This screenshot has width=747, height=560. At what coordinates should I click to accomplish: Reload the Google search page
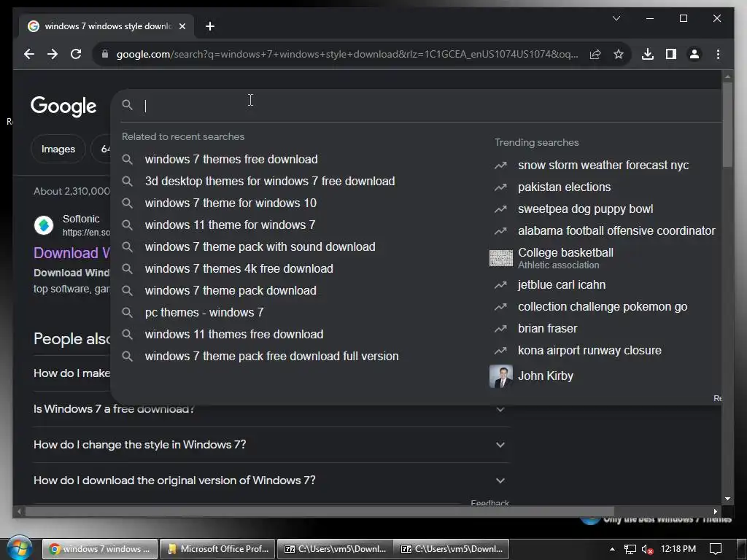(76, 54)
